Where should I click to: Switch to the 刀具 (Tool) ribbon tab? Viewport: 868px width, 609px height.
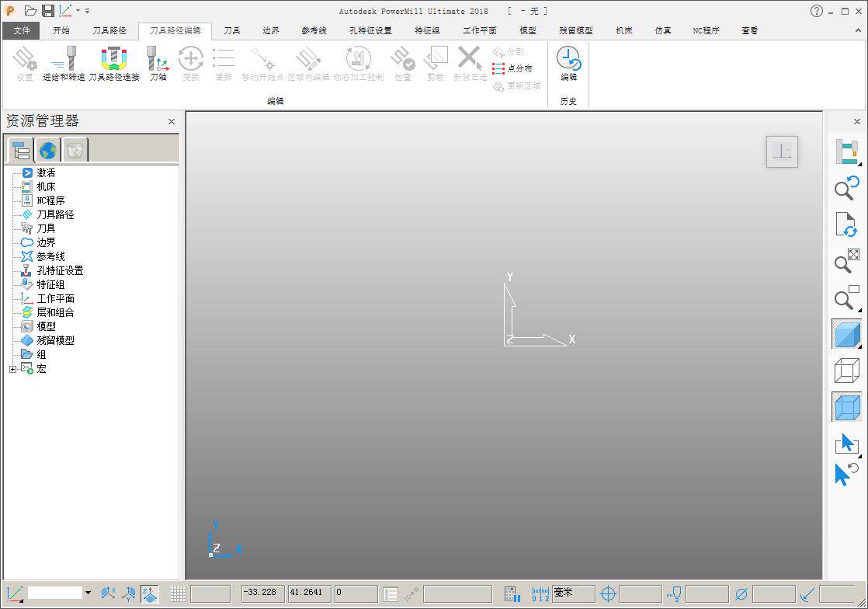[x=232, y=30]
